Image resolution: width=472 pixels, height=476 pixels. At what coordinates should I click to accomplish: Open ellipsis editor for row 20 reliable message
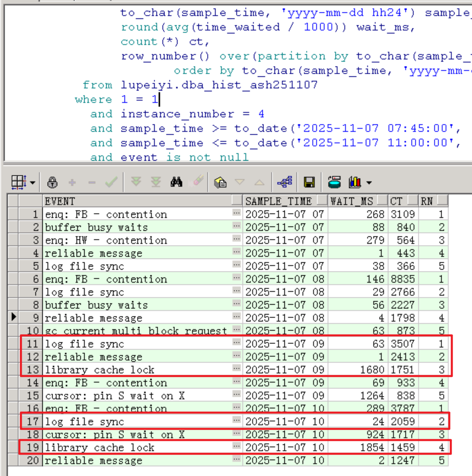237,459
